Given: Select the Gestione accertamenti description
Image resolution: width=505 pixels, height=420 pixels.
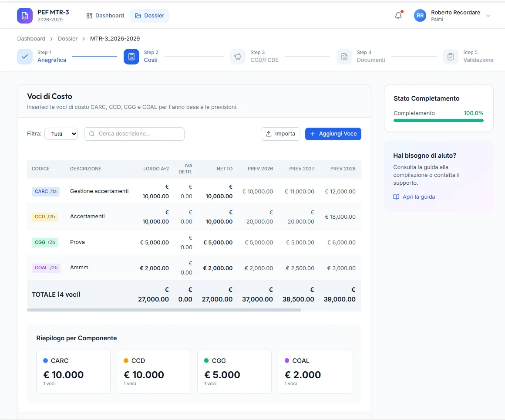Looking at the screenshot, I should point(99,191).
